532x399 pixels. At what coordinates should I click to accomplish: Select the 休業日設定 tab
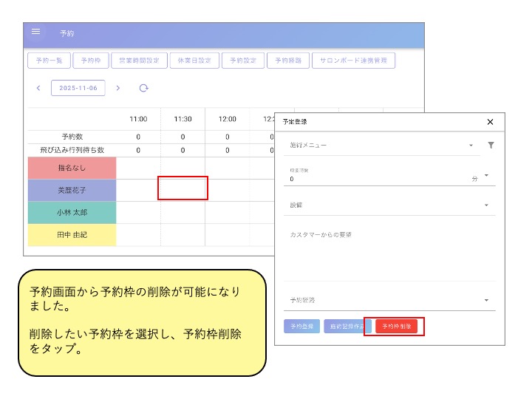194,61
